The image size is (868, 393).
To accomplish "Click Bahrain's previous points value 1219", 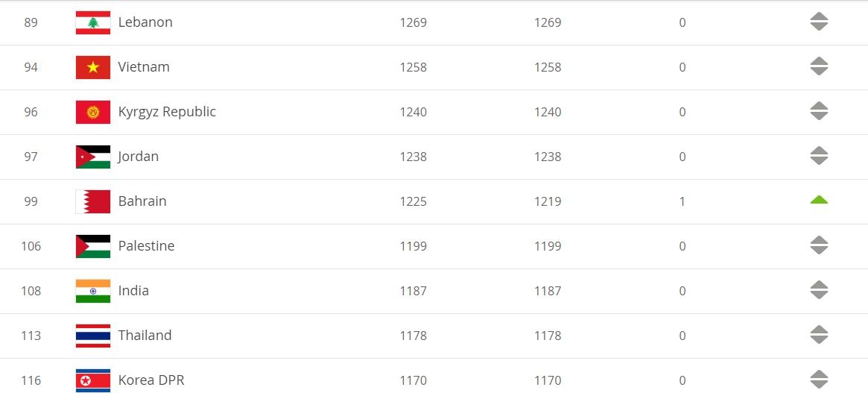I will click(548, 201).
